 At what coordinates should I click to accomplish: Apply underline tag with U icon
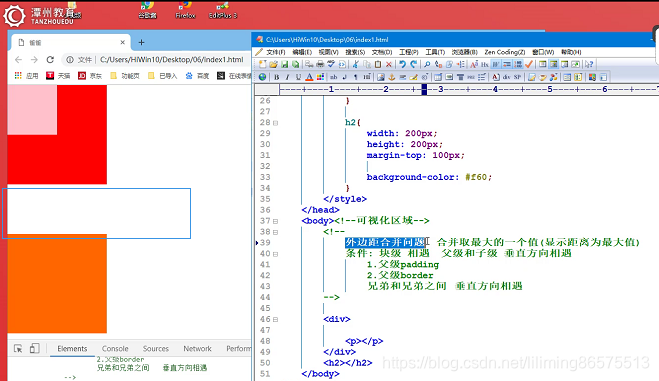298,77
